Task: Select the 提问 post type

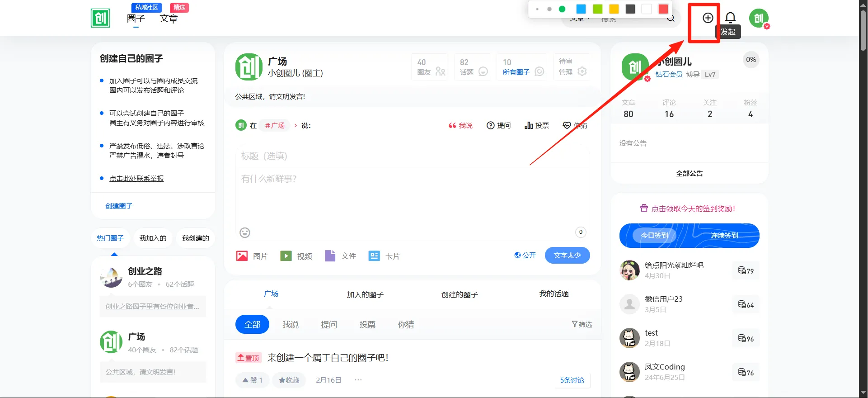Action: pos(499,126)
